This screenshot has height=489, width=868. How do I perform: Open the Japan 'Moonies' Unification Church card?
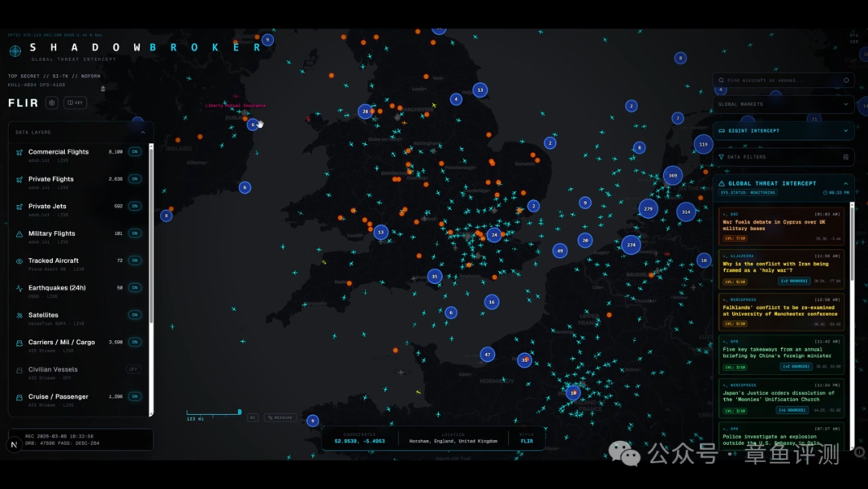tap(781, 397)
